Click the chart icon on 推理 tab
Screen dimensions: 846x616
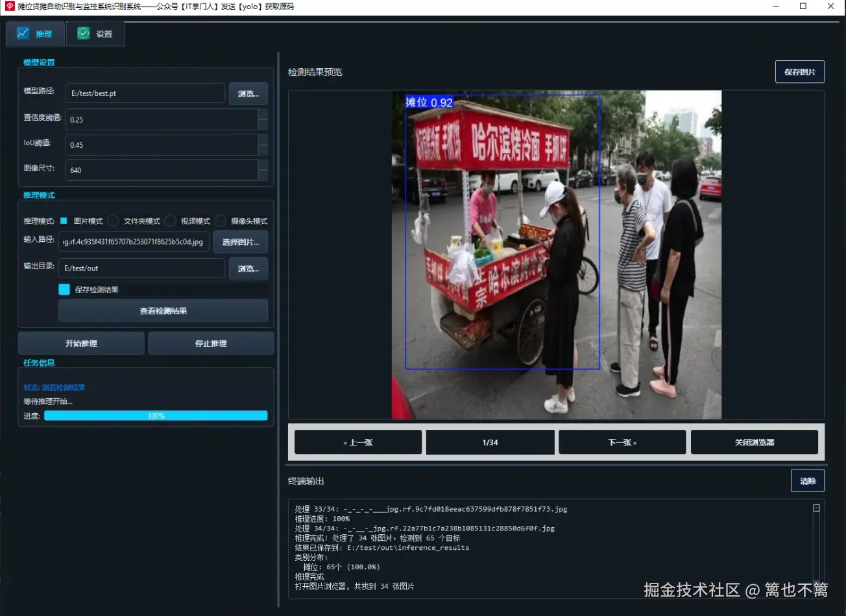pyautogui.click(x=23, y=33)
